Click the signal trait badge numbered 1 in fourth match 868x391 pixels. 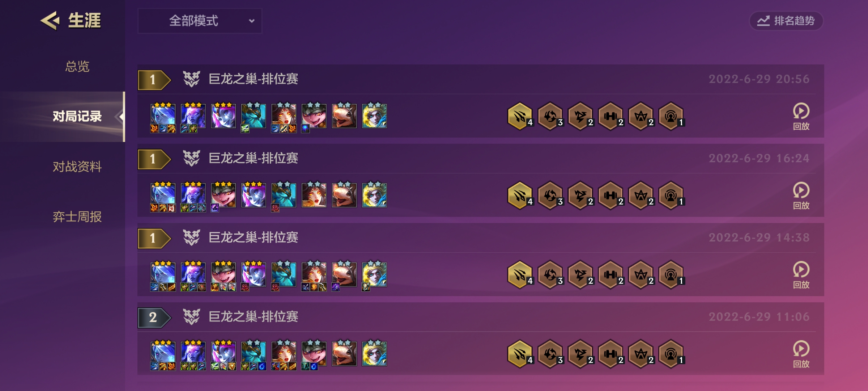click(671, 354)
